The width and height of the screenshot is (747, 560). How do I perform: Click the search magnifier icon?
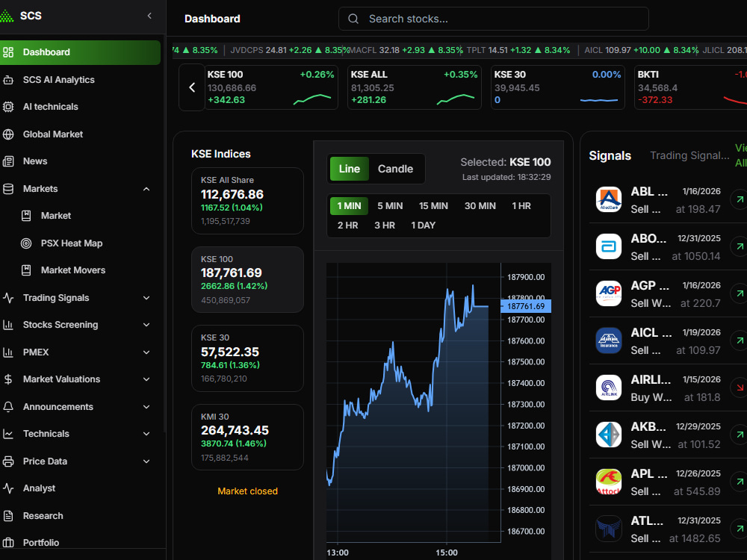pos(353,19)
